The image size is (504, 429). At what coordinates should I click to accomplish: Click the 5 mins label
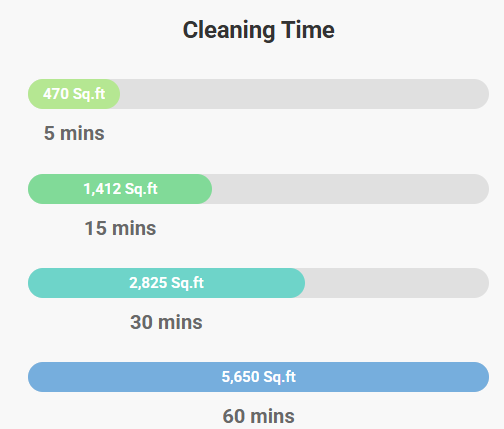(74, 133)
